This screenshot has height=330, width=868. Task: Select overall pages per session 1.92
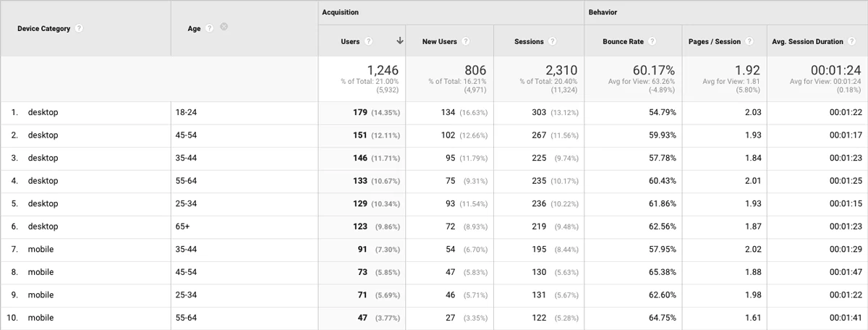[x=748, y=70]
